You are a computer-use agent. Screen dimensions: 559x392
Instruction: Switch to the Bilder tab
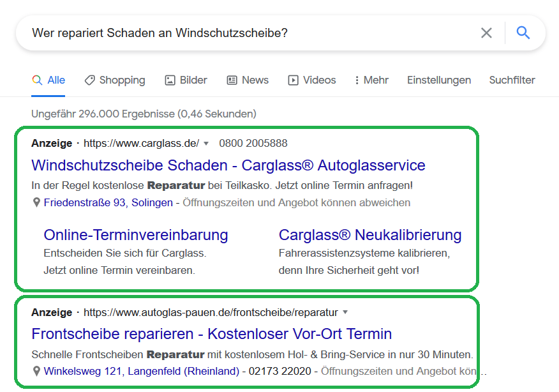click(x=186, y=80)
